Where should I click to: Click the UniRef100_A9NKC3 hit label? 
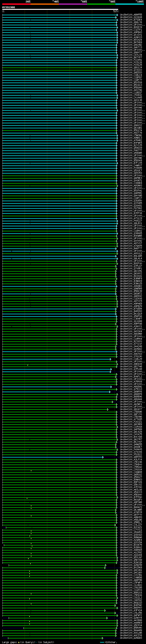(131, 138)
